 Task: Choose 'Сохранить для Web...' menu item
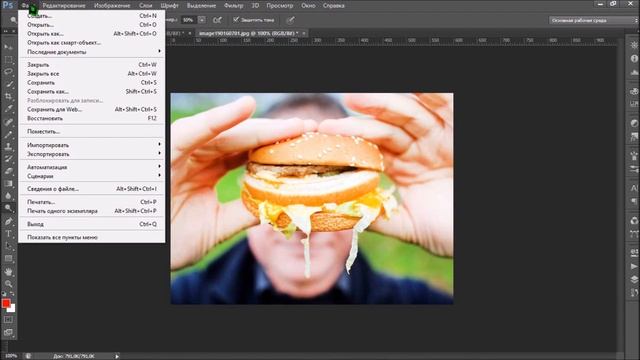pos(92,109)
